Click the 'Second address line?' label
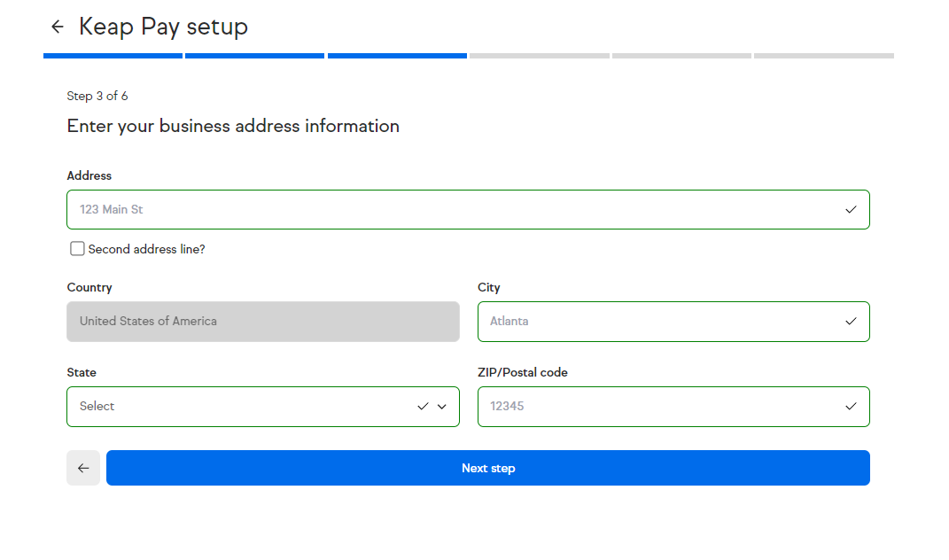Screen dimensions: 949x560 [x=146, y=249]
